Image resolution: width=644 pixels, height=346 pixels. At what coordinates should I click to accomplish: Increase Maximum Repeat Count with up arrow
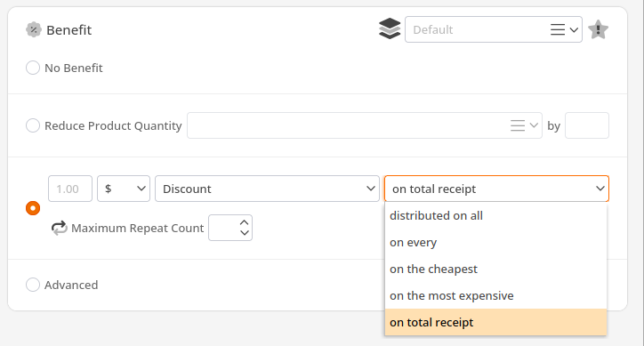coord(245,222)
